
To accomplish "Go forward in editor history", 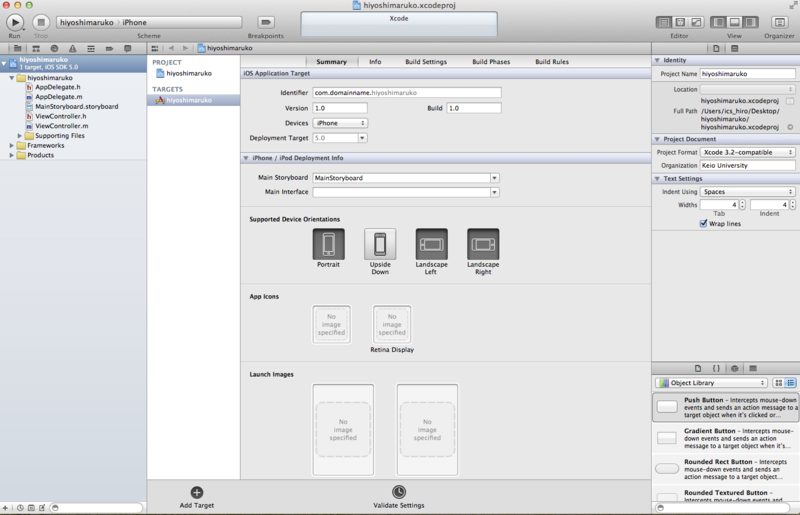I will tap(185, 48).
